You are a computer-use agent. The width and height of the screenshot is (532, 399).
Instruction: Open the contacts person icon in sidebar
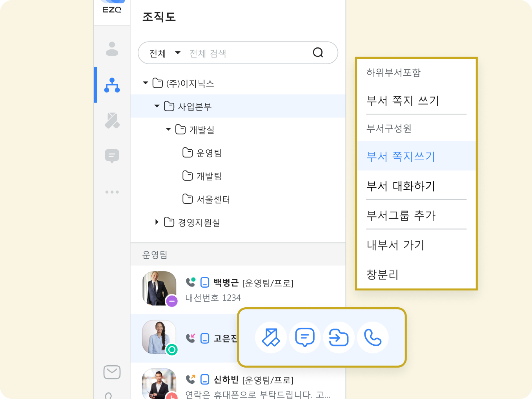pyautogui.click(x=112, y=49)
